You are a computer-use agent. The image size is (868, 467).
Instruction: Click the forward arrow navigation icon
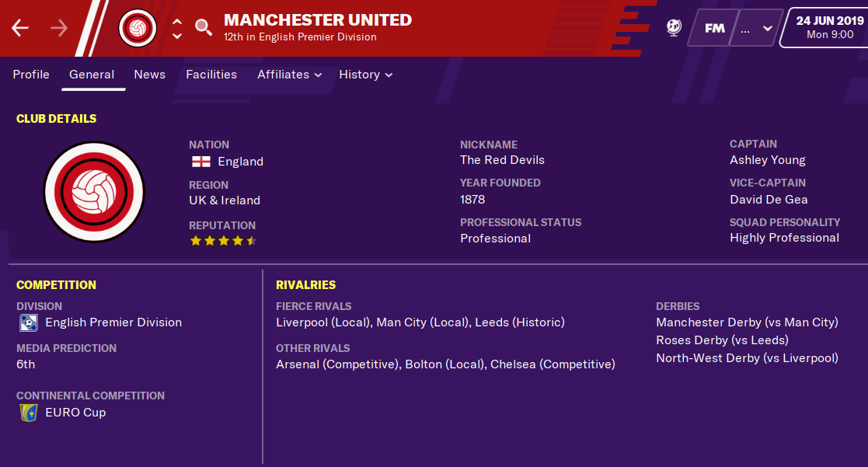tap(59, 28)
